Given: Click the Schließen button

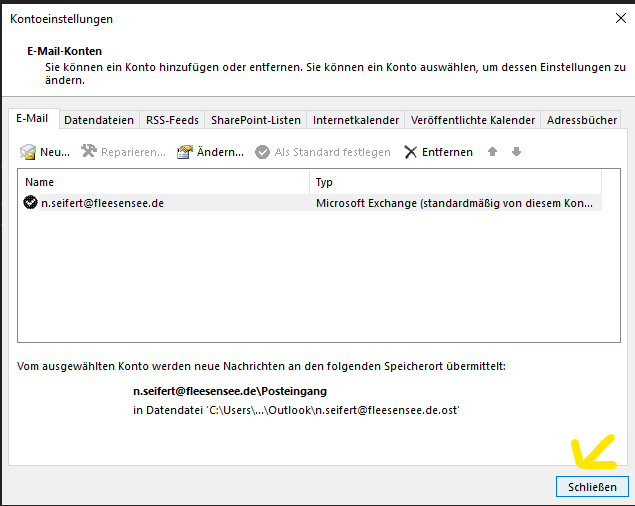Looking at the screenshot, I should [592, 487].
